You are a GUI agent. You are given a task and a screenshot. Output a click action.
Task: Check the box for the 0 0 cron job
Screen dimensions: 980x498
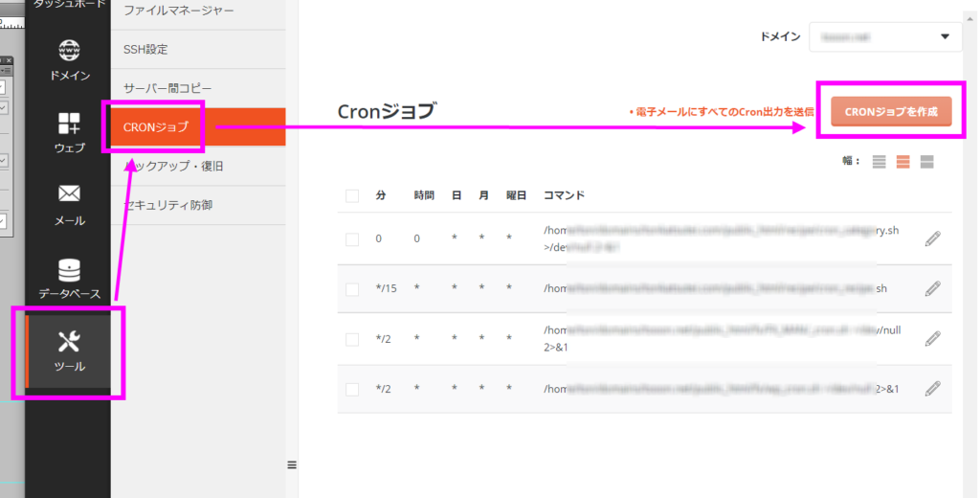(352, 239)
